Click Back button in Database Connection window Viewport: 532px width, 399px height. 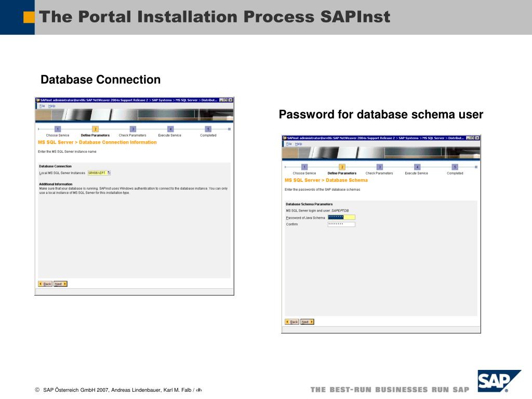[x=45, y=284]
